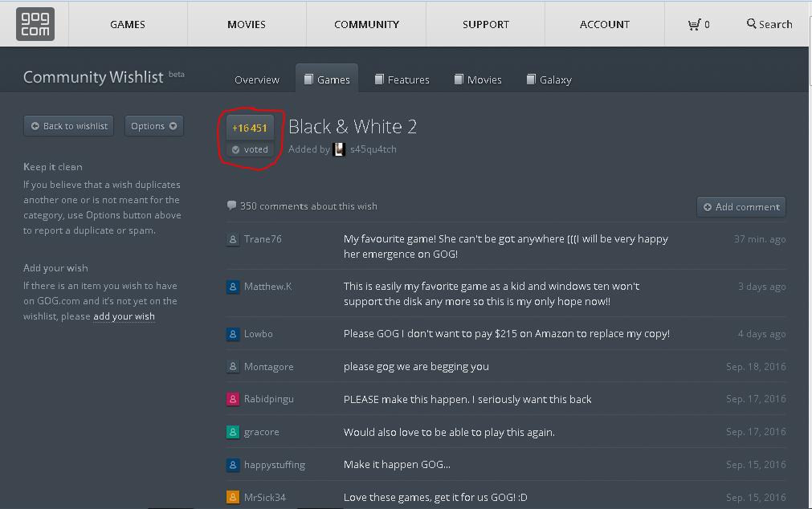
Task: Toggle the voted checkmark button
Action: coord(250,149)
